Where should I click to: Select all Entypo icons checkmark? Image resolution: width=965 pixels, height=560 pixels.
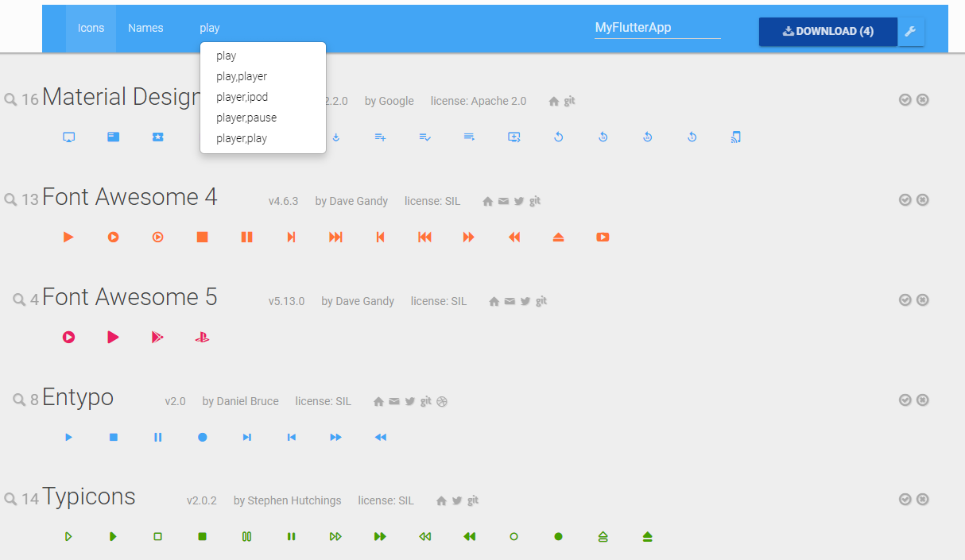coord(905,400)
